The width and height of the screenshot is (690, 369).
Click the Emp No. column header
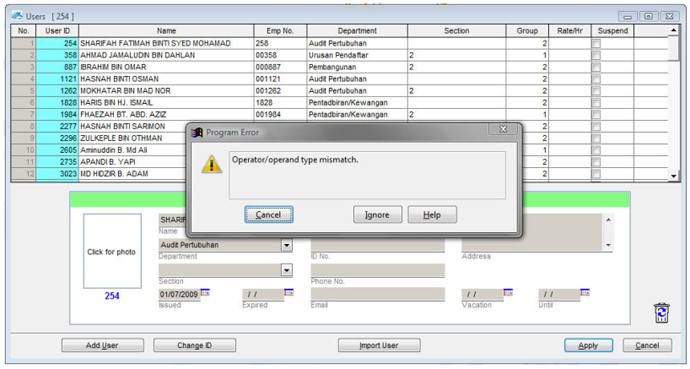click(280, 31)
